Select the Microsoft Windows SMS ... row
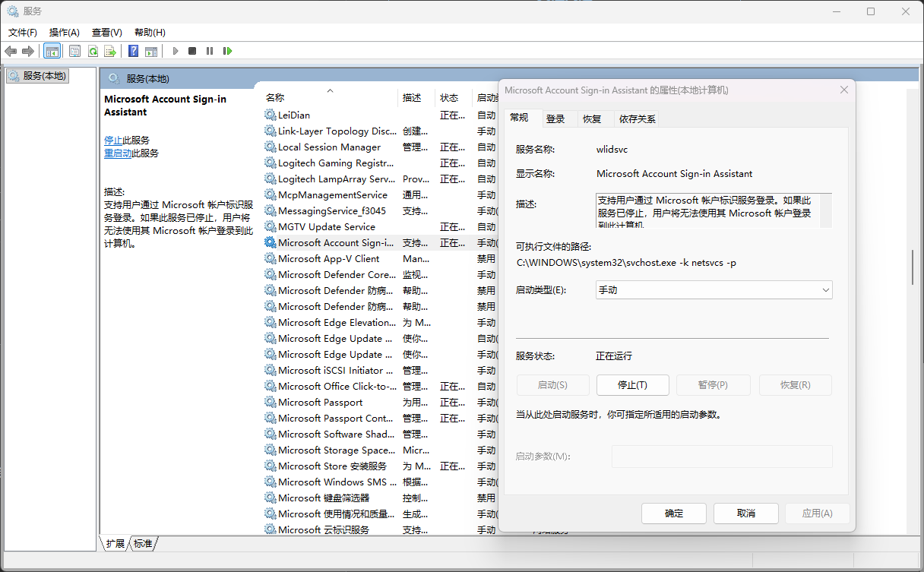 click(x=380, y=482)
